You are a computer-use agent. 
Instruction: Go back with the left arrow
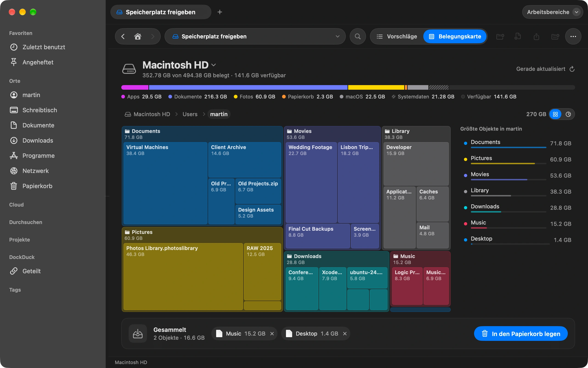[x=123, y=37]
